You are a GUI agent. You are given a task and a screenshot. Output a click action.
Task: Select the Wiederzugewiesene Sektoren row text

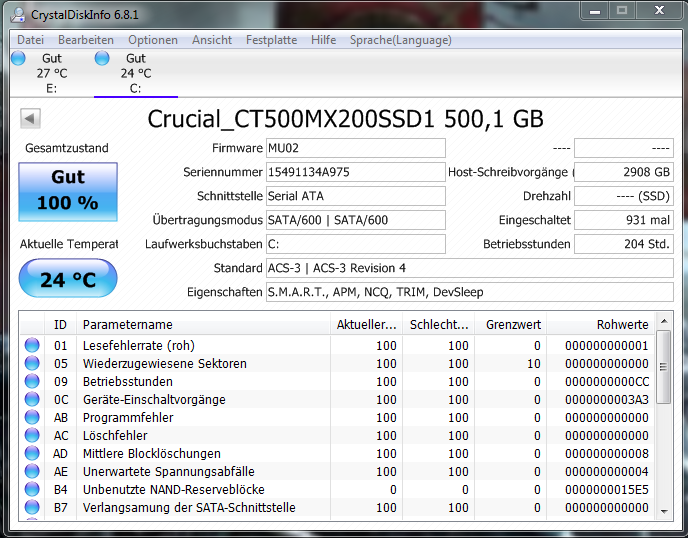(165, 364)
